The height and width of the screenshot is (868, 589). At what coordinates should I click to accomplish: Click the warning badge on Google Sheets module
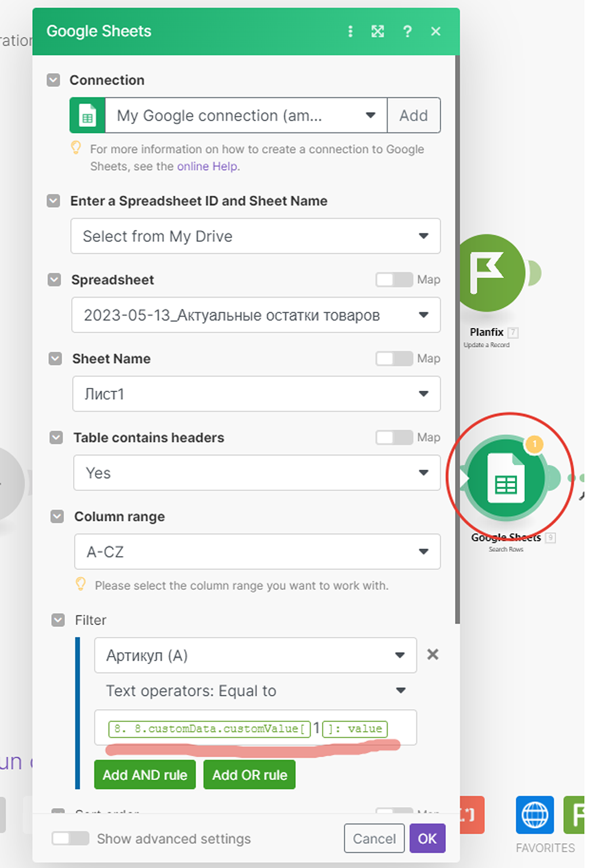[x=534, y=444]
